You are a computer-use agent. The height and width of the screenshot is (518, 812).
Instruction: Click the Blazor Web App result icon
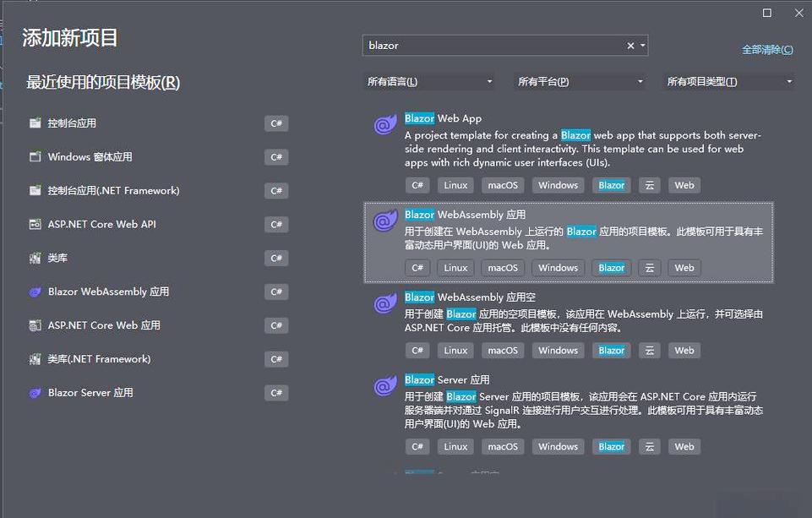(384, 124)
